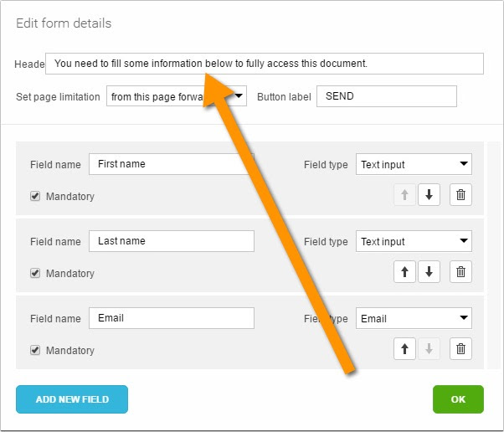The height and width of the screenshot is (432, 504).
Task: Move Last name field down
Action: pos(429,271)
